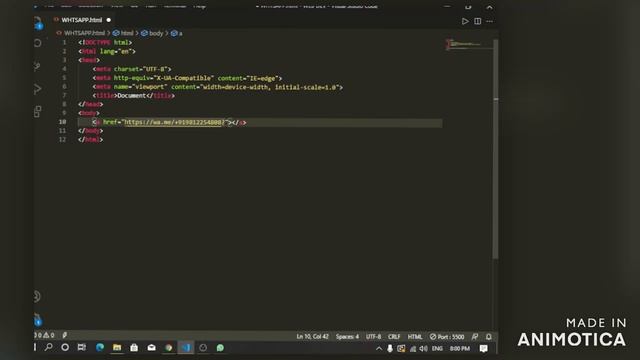Click WHTSAPP.html in the breadcrumb
Image resolution: width=640 pixels, height=360 pixels.
[x=84, y=33]
